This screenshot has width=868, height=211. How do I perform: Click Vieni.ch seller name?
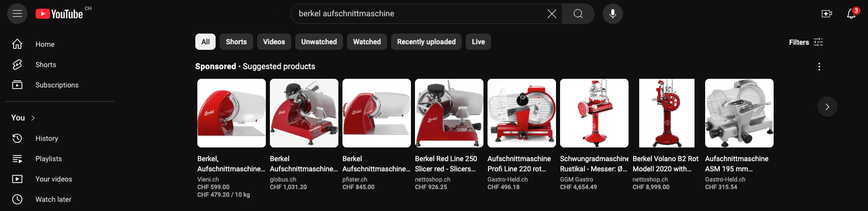click(x=208, y=179)
